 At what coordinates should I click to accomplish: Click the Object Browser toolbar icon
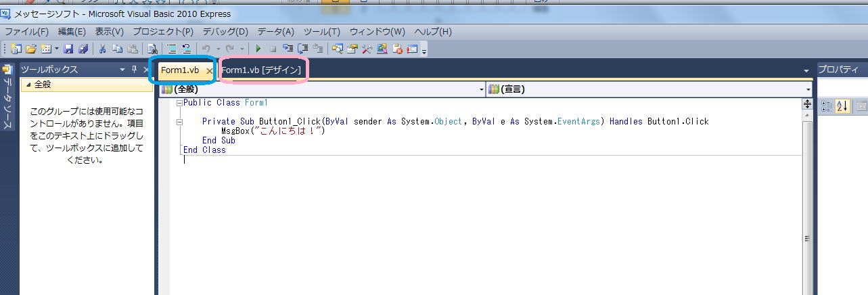(x=382, y=49)
